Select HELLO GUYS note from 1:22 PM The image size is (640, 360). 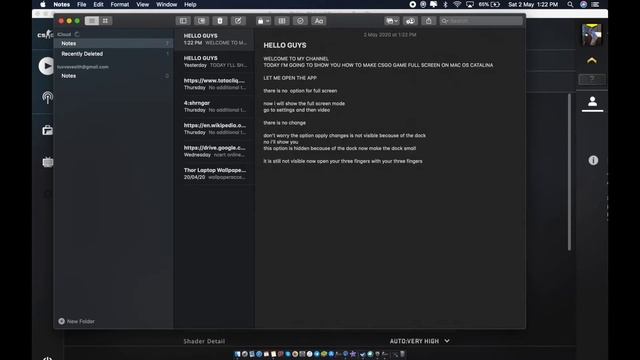coord(214,39)
